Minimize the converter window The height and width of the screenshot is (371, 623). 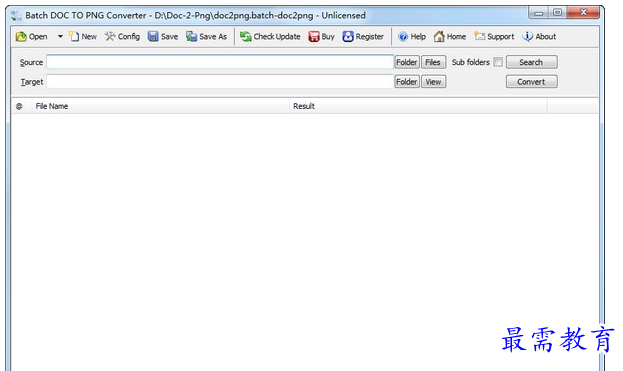pyautogui.click(x=539, y=13)
